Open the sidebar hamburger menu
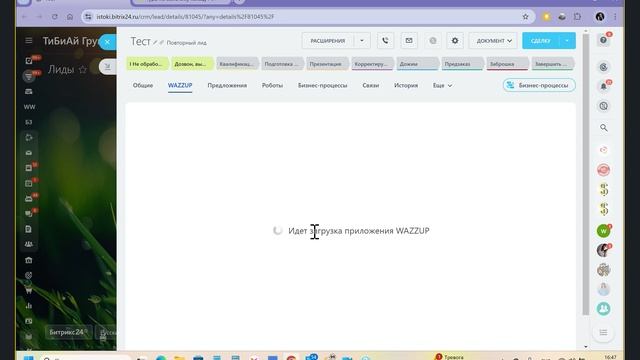Screen dimensions: 640x360 pyautogui.click(x=29, y=40)
